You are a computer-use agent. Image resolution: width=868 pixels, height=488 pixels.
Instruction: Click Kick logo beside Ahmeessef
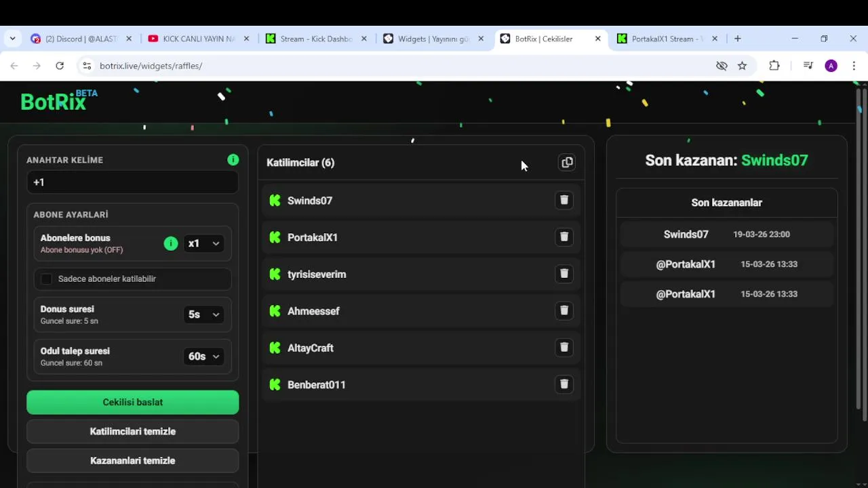click(x=275, y=311)
